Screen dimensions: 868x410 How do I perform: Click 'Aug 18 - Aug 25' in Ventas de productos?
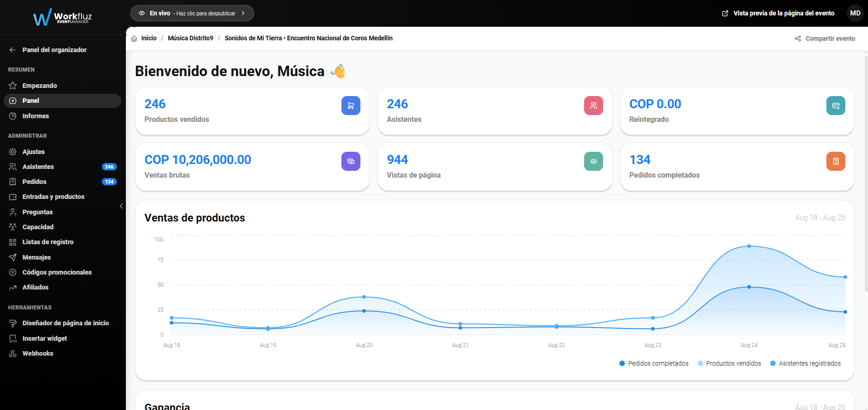(x=820, y=217)
